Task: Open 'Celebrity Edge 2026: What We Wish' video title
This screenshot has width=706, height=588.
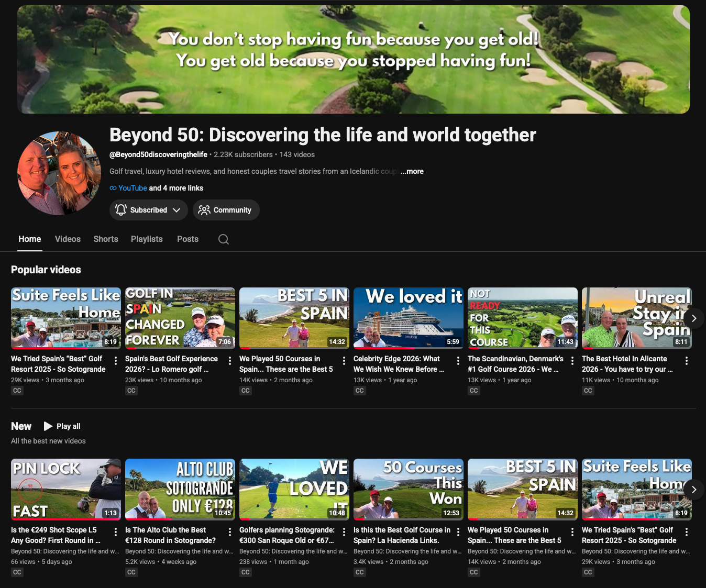Action: pos(399,364)
